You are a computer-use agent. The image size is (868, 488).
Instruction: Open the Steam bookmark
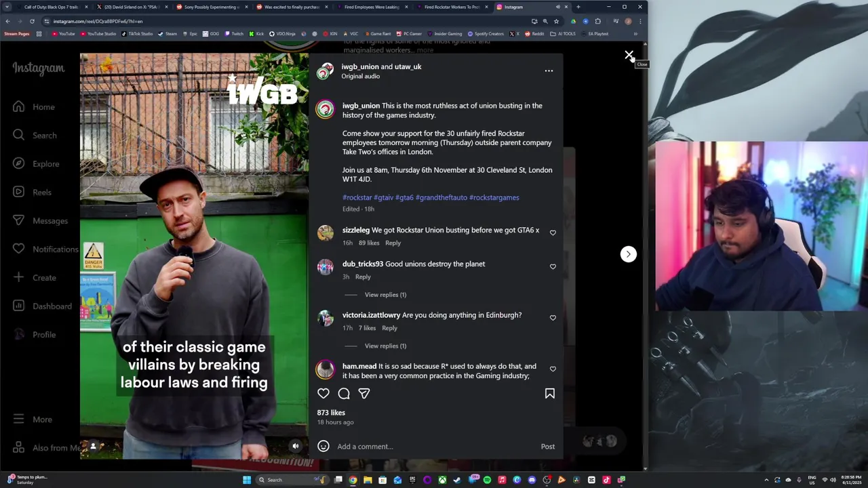point(167,34)
